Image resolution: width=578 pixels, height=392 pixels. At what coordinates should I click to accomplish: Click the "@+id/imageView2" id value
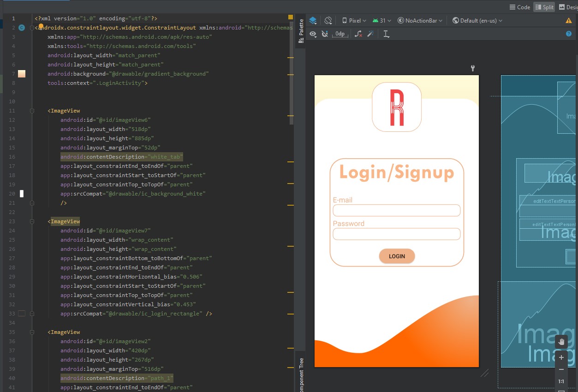pyautogui.click(x=124, y=341)
